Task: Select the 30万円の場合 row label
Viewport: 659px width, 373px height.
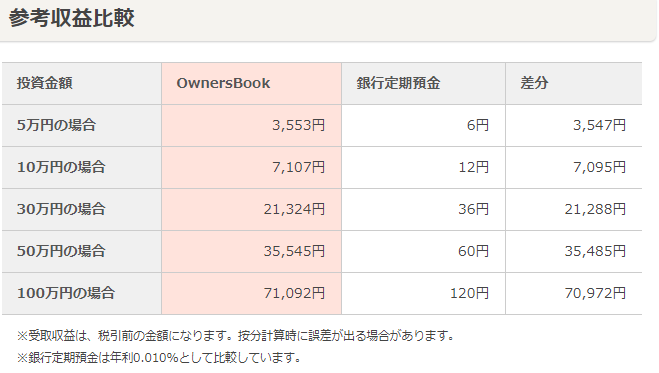Action: [x=61, y=209]
